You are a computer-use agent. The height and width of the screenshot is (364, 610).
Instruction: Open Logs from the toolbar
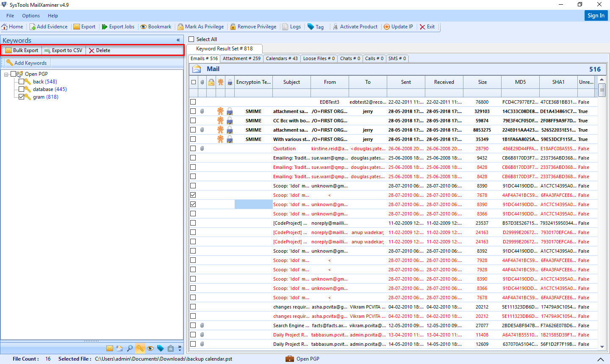[x=292, y=27]
